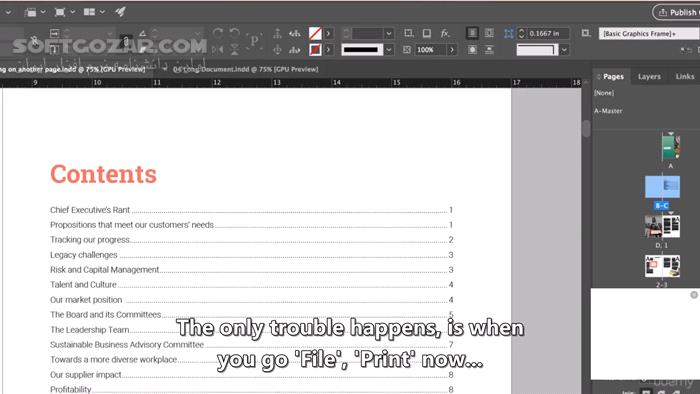Open the stroke weight dropdown
This screenshot has height=394, width=700.
coord(389,33)
